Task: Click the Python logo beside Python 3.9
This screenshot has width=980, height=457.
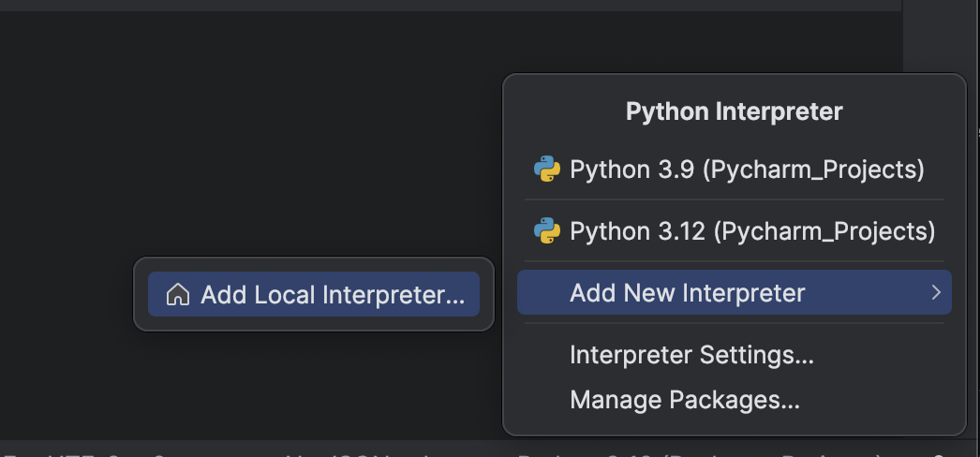Action: coord(547,170)
